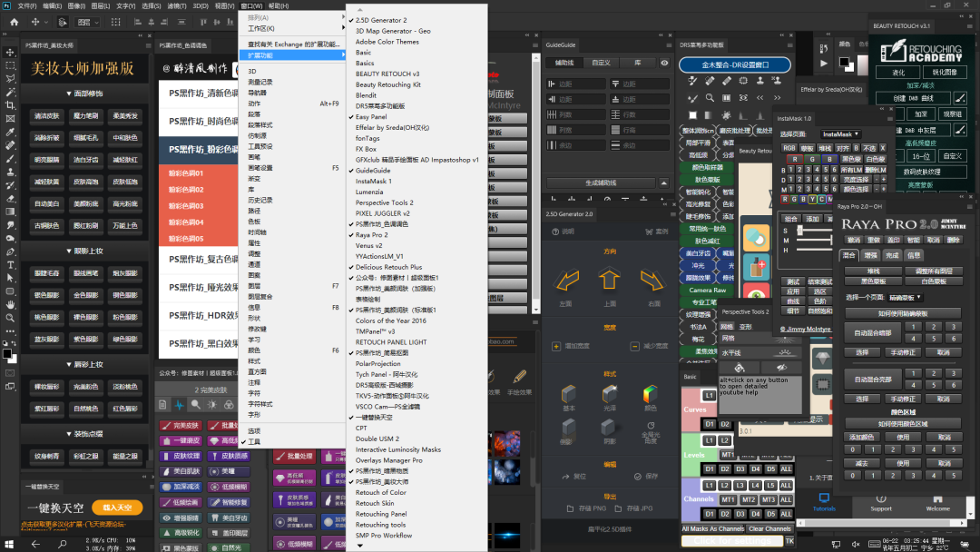Uncheck GuideGuide in extensions submenu
This screenshot has height=552, width=980.
[416, 171]
